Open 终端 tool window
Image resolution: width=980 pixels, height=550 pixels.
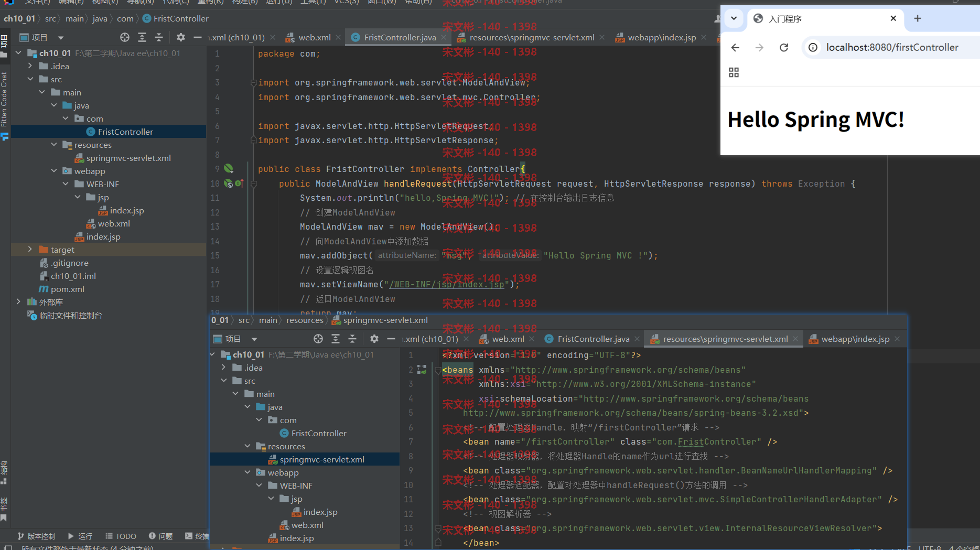point(197,536)
